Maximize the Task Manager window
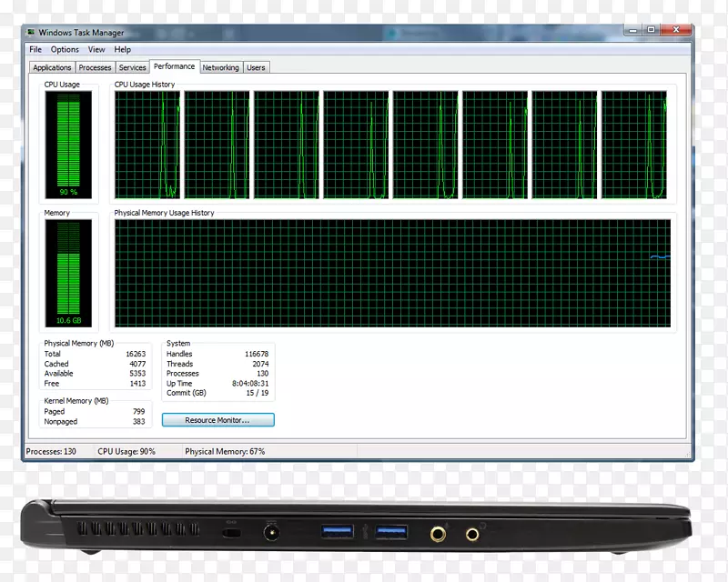The width and height of the screenshot is (728, 582). click(x=651, y=31)
